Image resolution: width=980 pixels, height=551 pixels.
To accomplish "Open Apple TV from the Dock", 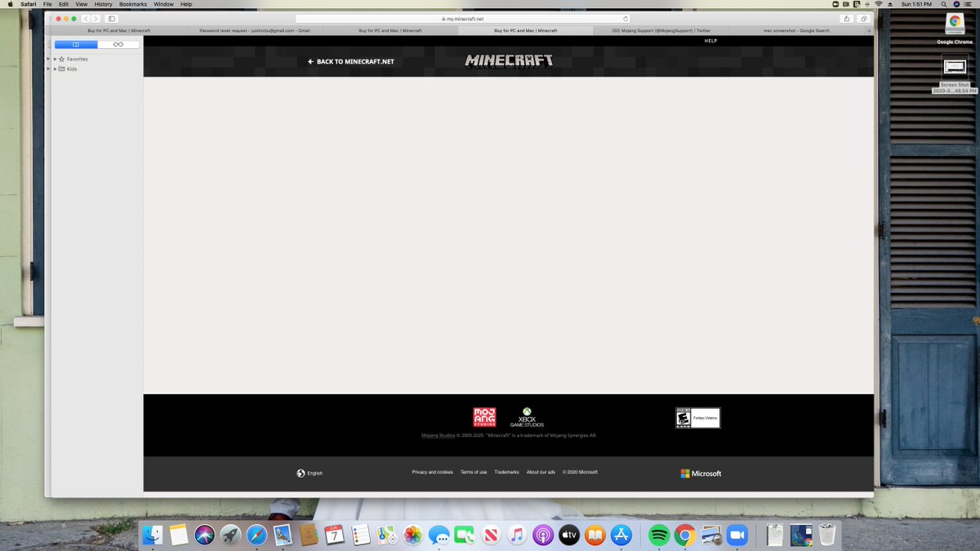I will pos(569,535).
